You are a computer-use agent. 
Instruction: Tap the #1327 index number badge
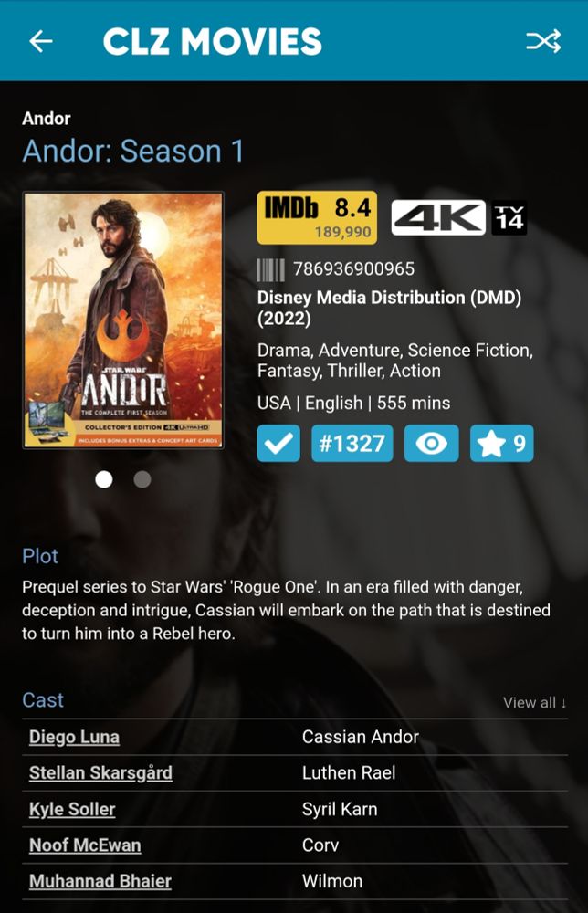[352, 444]
